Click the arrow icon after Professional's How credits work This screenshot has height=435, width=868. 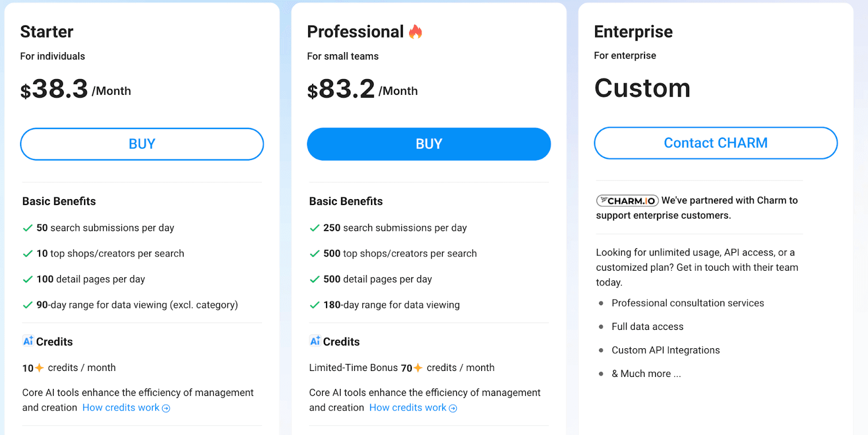(x=453, y=408)
